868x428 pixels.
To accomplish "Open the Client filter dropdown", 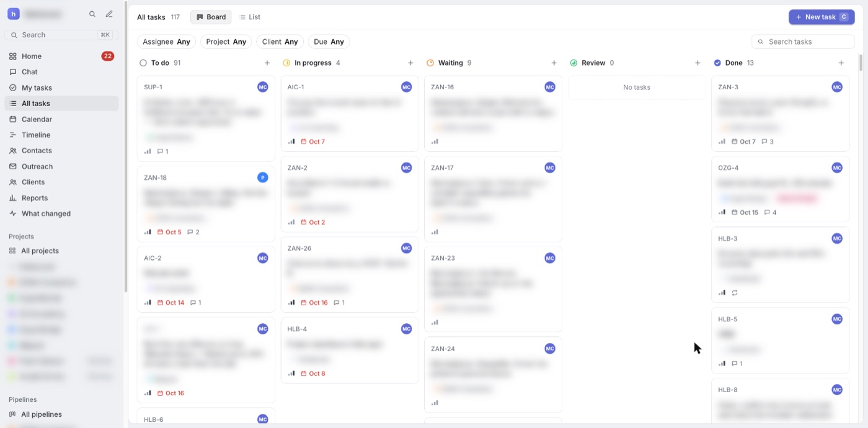I will pyautogui.click(x=280, y=42).
